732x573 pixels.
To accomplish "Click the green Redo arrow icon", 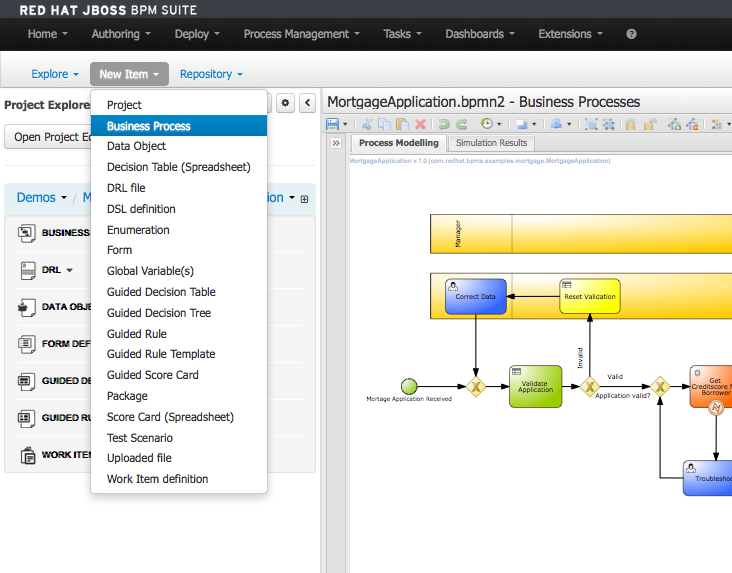I will coord(462,124).
